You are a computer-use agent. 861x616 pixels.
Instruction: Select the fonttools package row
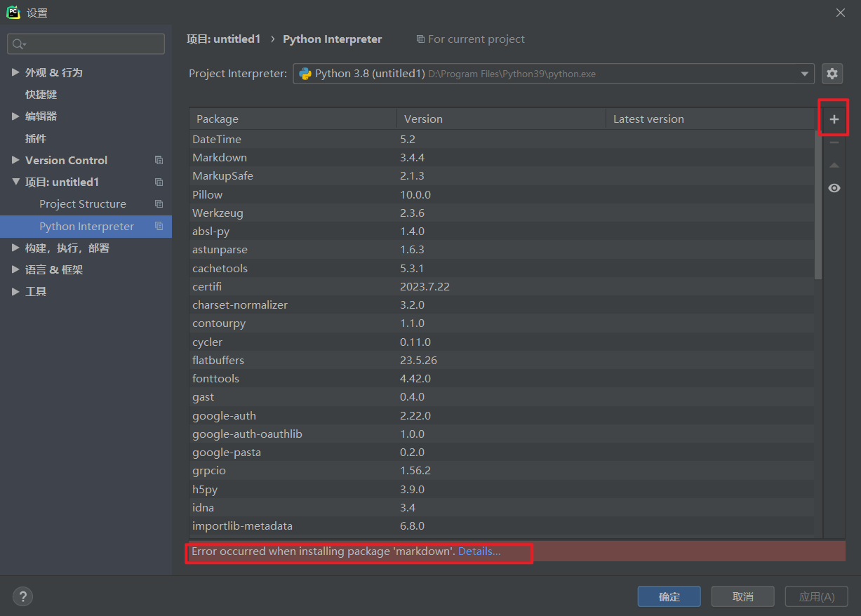click(x=502, y=378)
